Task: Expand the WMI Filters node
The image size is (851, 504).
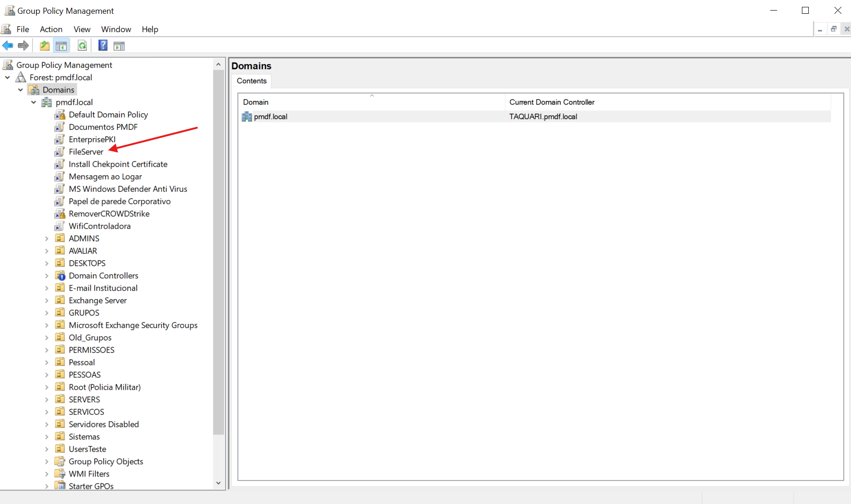Action: point(47,474)
